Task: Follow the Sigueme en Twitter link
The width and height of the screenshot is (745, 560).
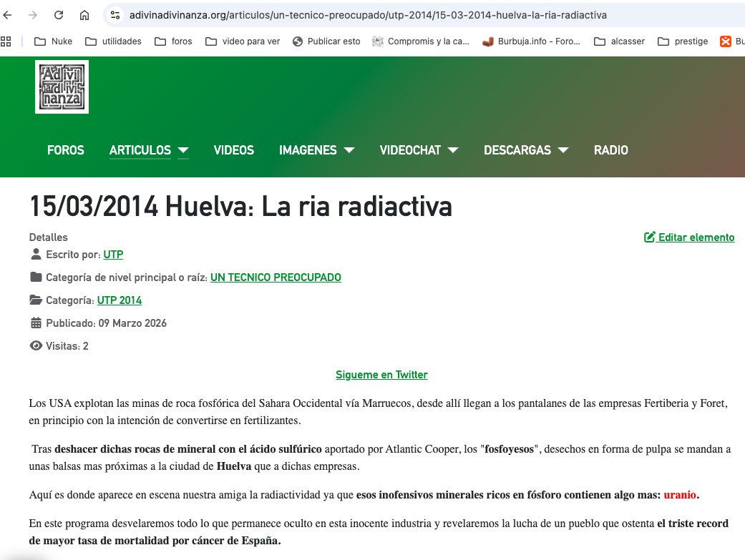Action: click(381, 374)
